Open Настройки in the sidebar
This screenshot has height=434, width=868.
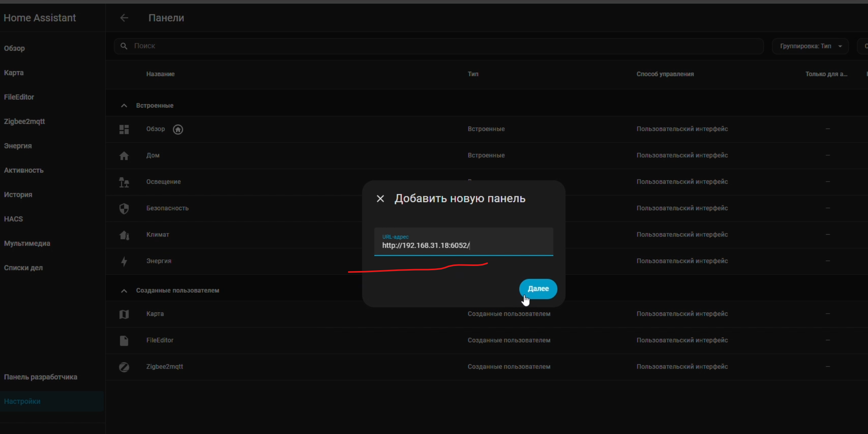[22, 401]
